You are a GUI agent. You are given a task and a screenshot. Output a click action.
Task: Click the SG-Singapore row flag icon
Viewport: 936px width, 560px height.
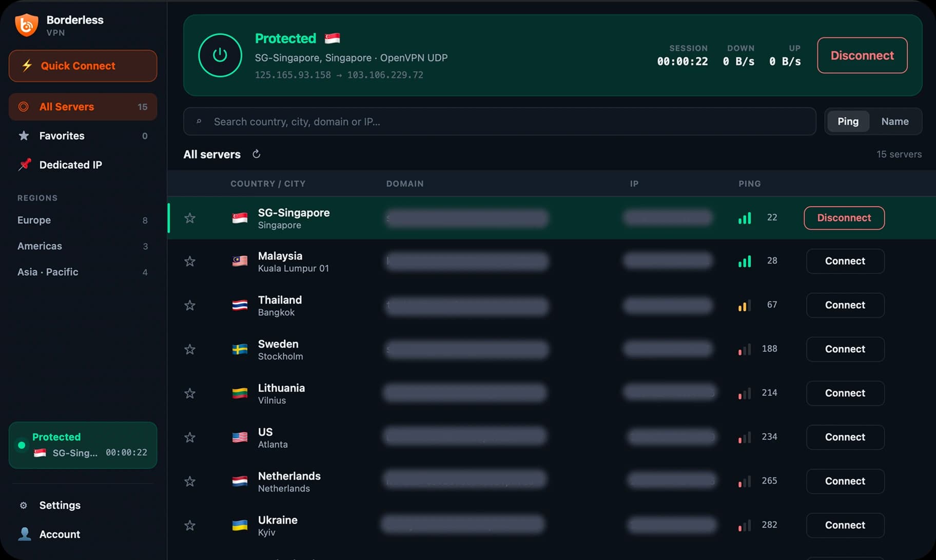(x=240, y=218)
